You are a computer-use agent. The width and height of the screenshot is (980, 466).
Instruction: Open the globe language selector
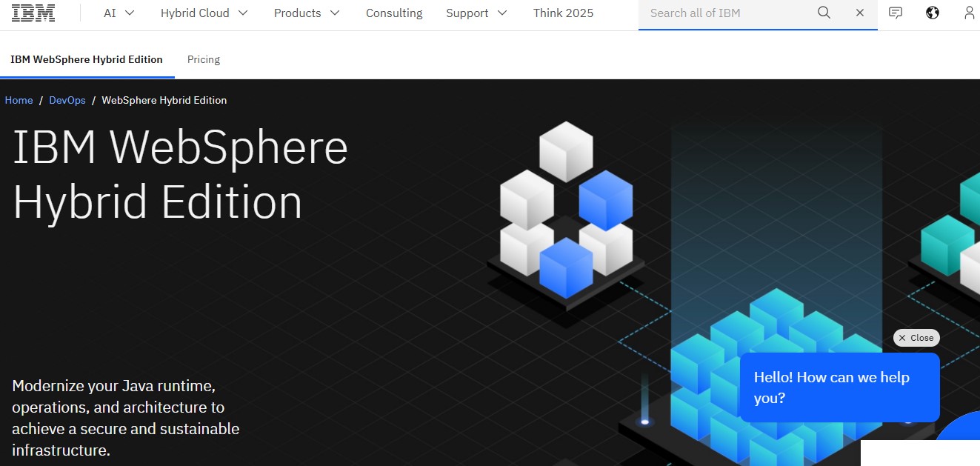pos(932,13)
